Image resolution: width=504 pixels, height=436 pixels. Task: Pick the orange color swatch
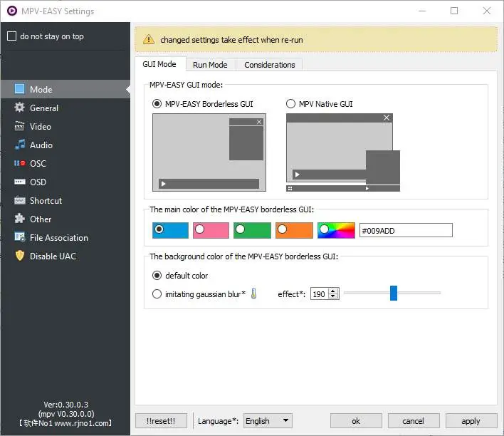pos(294,230)
